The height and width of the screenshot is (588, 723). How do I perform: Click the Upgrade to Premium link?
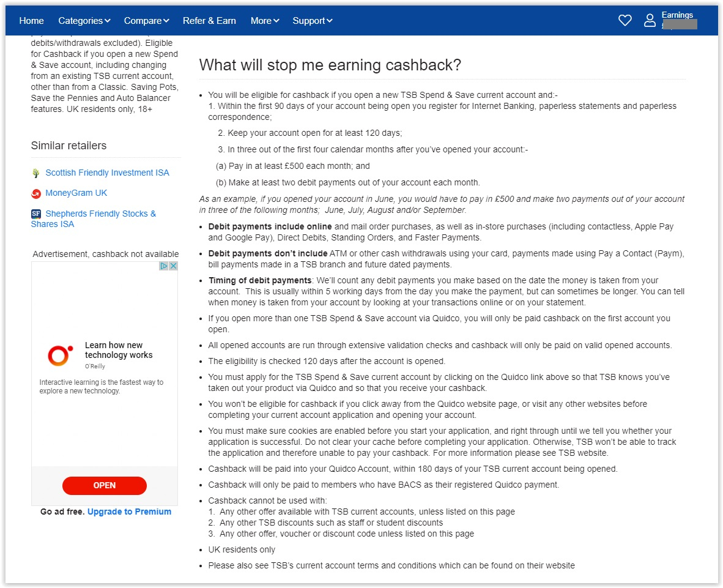(129, 512)
